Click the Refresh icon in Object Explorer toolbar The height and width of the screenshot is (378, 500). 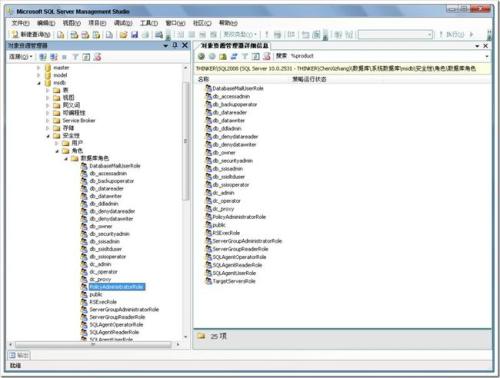coord(86,57)
